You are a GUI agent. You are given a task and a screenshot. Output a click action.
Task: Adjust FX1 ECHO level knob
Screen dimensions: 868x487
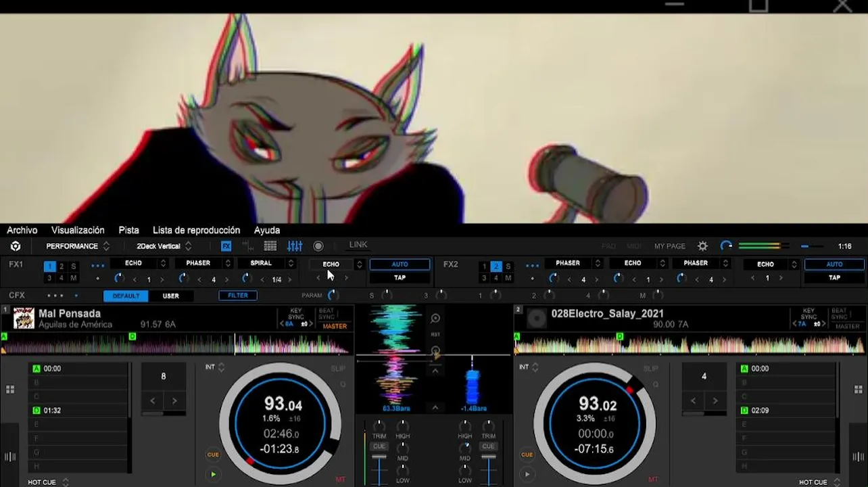(119, 279)
